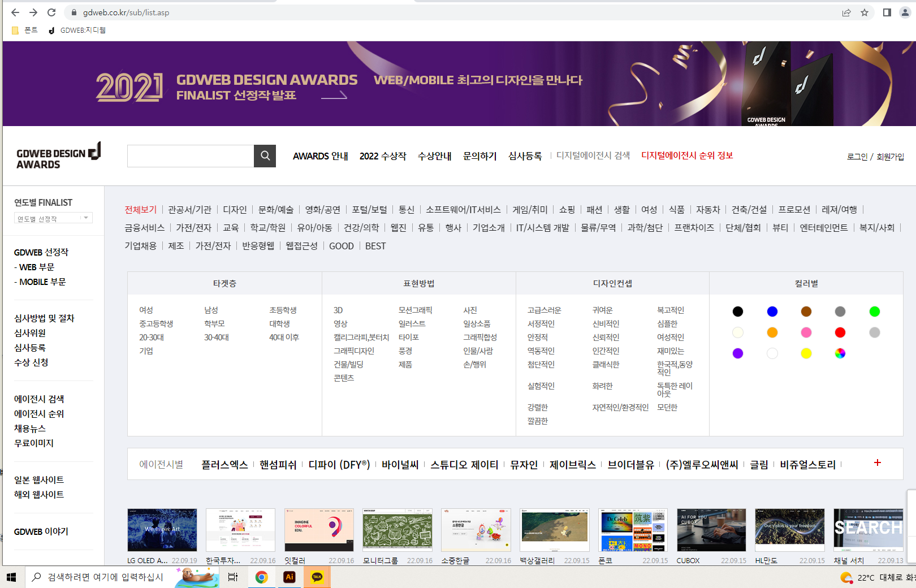Open the AWARDS 안내 menu
This screenshot has height=588, width=916.
pyautogui.click(x=320, y=156)
